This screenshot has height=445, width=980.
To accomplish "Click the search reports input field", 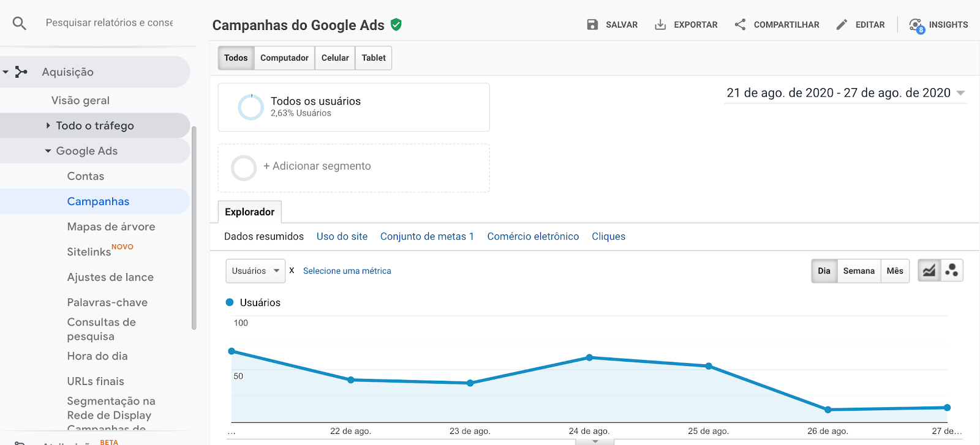I will [109, 23].
